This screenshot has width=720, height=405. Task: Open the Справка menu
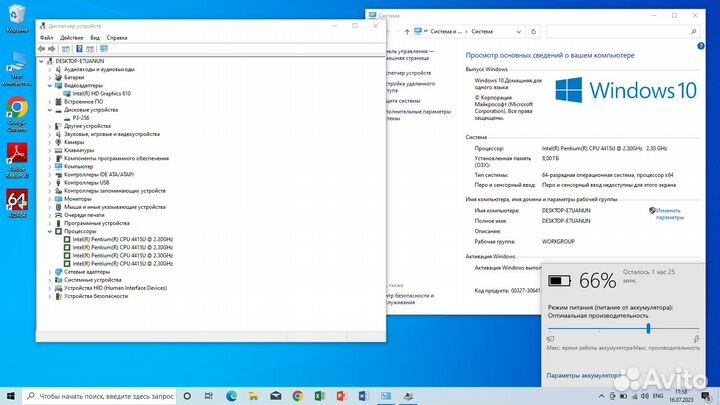(117, 38)
